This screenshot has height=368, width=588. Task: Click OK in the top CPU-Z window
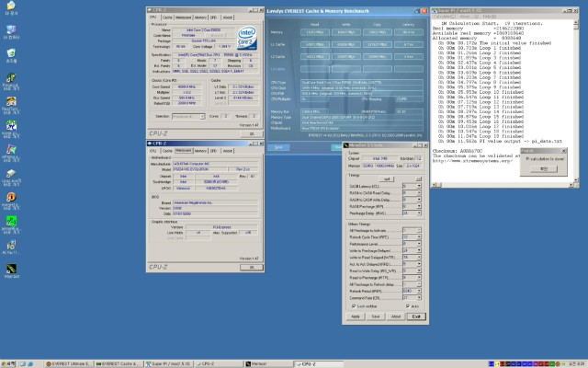coord(252,133)
